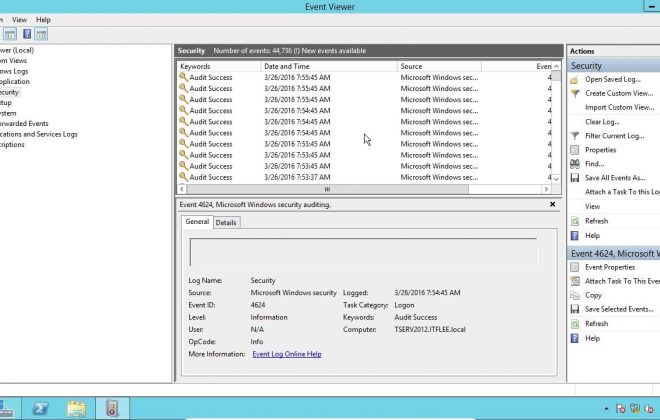The width and height of the screenshot is (660, 420).
Task: Click the Event ID value 4624
Action: (x=258, y=305)
